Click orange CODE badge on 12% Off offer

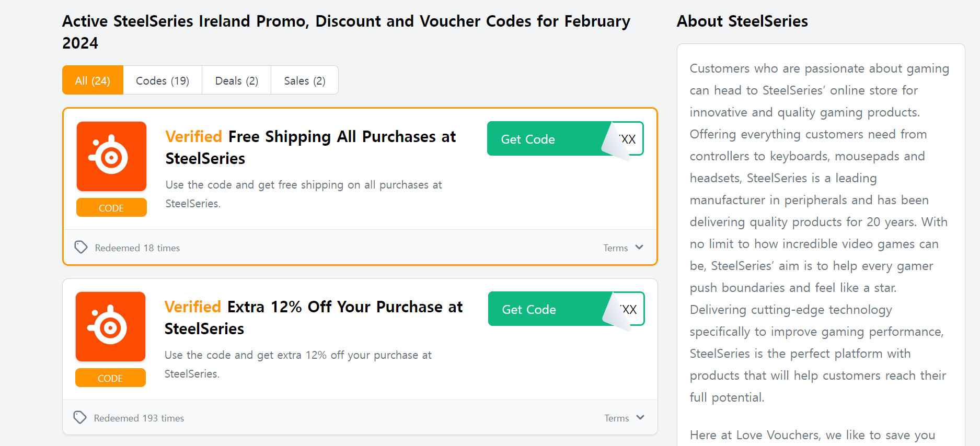coord(110,378)
